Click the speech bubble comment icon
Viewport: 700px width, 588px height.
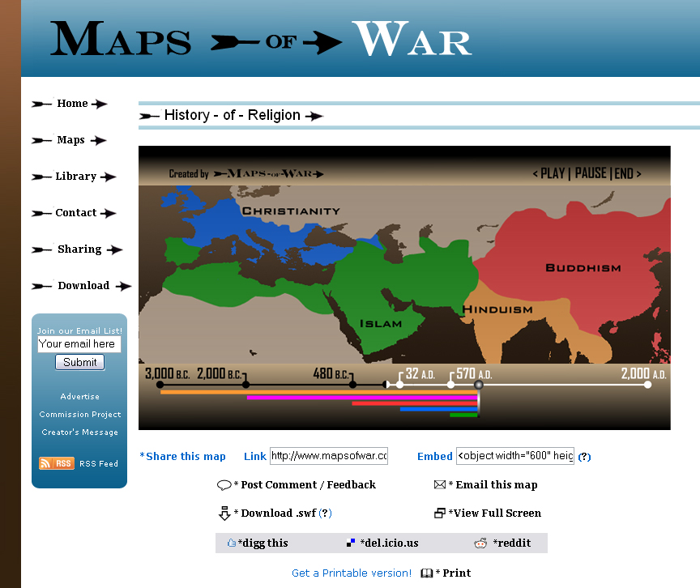224,485
